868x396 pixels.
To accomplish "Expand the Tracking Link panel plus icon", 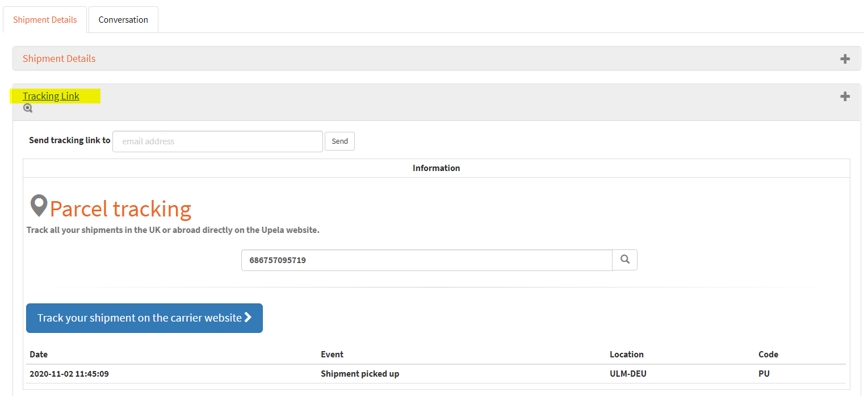I will pos(845,97).
